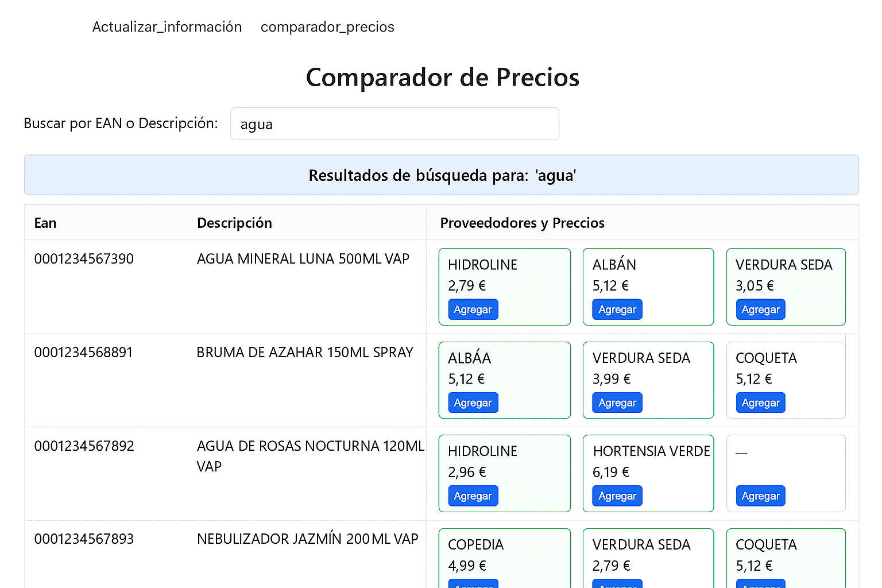This screenshot has height=588, width=882.
Task: Add ALBÁN 5,12 € offer for Agua Mineral Luna
Action: (x=617, y=310)
